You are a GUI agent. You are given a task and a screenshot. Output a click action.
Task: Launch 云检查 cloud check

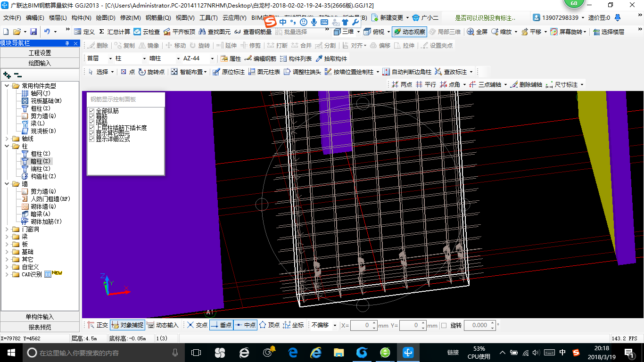pyautogui.click(x=147, y=32)
